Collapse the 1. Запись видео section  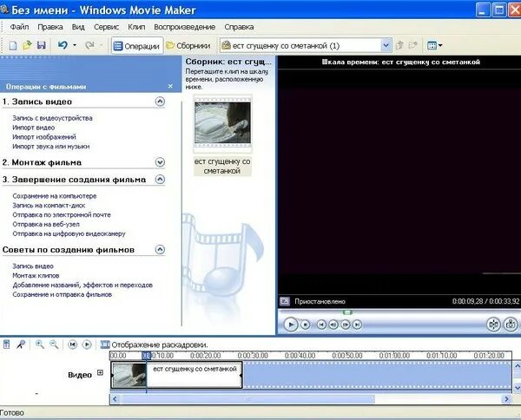(x=160, y=102)
